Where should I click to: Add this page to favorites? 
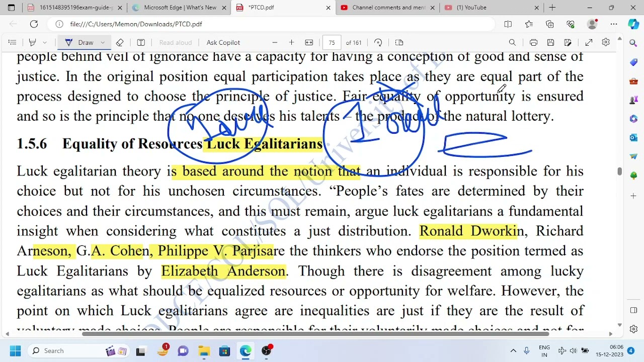click(529, 24)
